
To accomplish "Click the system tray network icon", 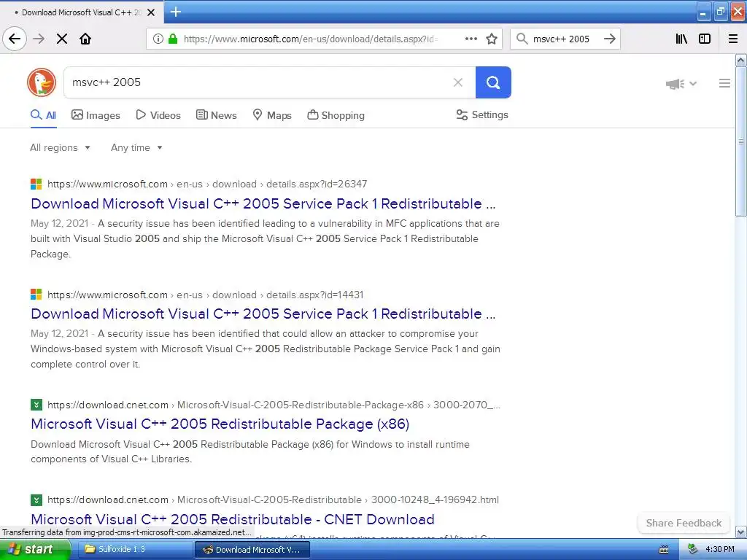I will pyautogui.click(x=693, y=550).
